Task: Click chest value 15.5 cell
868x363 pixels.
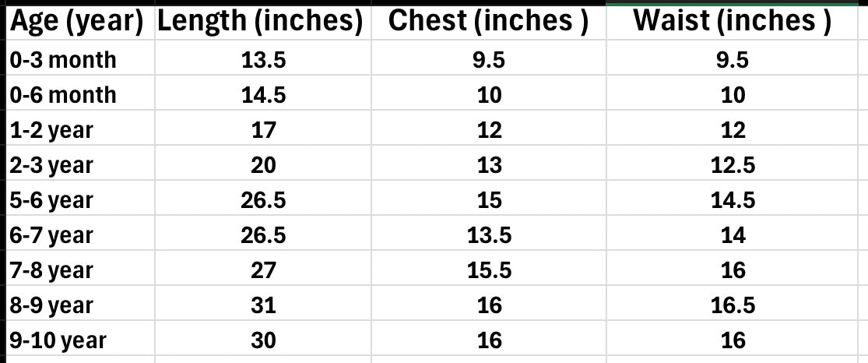Action: pyautogui.click(x=489, y=268)
